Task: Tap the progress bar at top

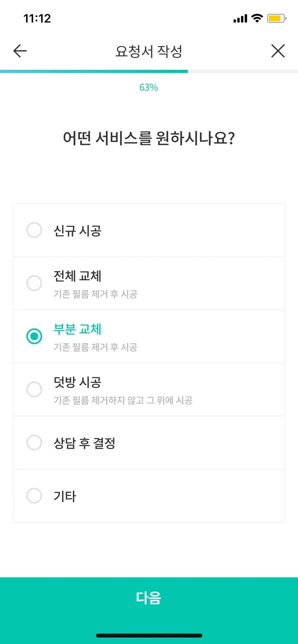Action: coord(149,71)
